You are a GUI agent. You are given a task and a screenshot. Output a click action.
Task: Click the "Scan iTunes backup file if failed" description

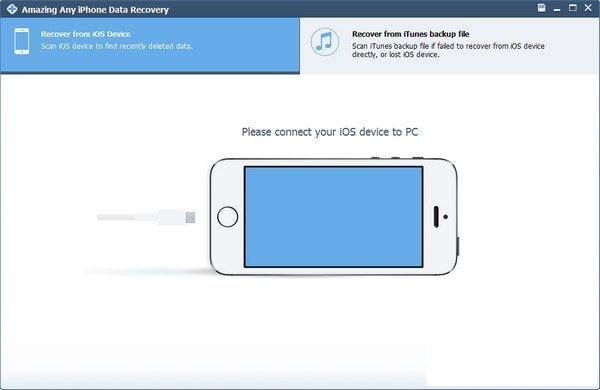(448, 50)
